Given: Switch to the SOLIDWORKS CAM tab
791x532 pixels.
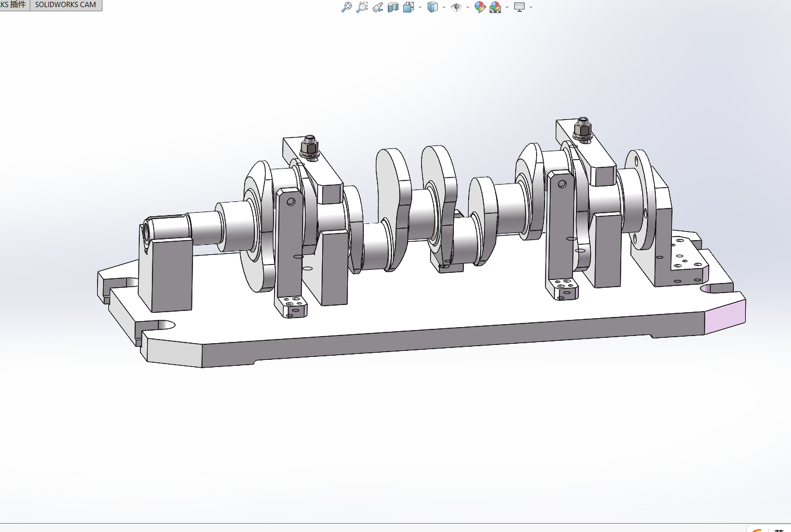Looking at the screenshot, I should coord(66,5).
